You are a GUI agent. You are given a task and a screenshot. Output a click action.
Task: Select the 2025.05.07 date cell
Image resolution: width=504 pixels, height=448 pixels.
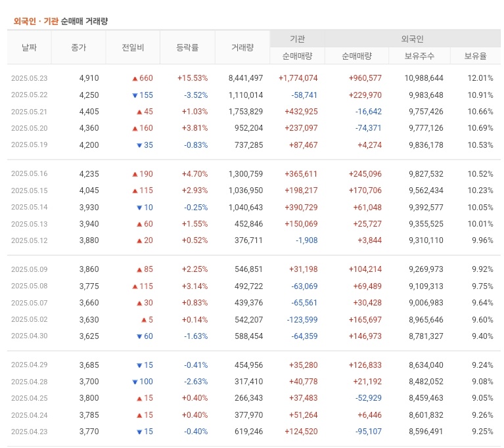click(30, 303)
